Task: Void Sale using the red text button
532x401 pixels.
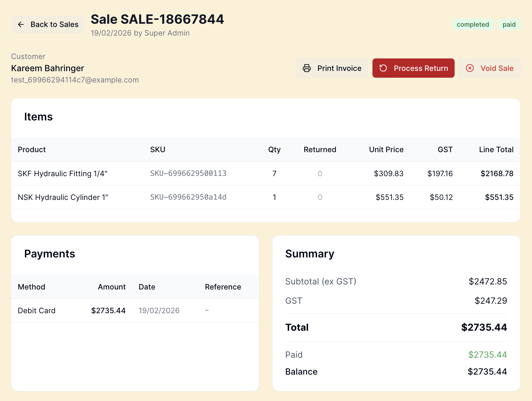Action: pos(497,68)
